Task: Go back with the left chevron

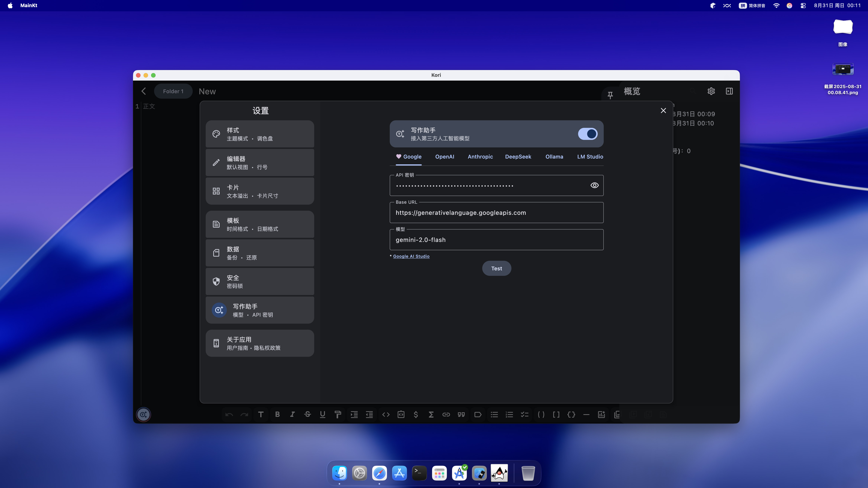Action: click(x=144, y=91)
